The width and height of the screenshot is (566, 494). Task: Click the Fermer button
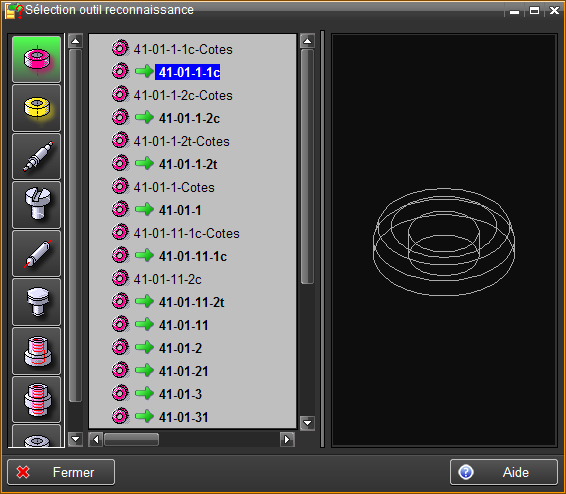(x=61, y=472)
